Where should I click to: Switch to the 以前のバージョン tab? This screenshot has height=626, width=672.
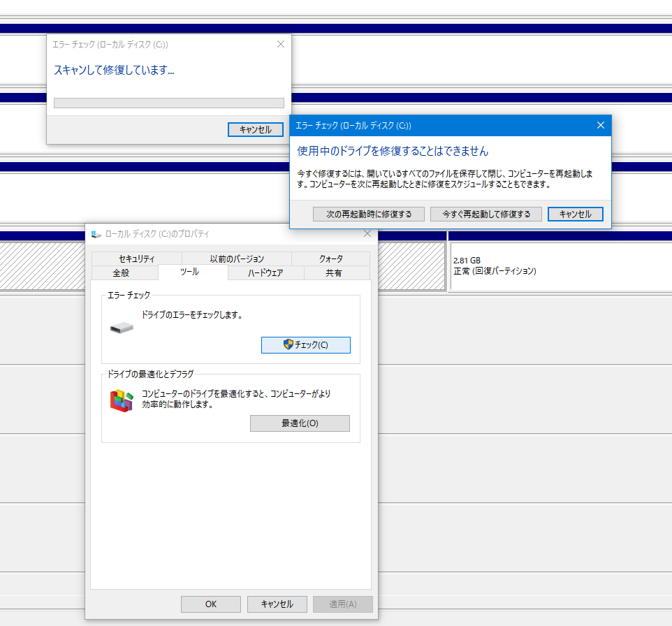click(x=237, y=259)
